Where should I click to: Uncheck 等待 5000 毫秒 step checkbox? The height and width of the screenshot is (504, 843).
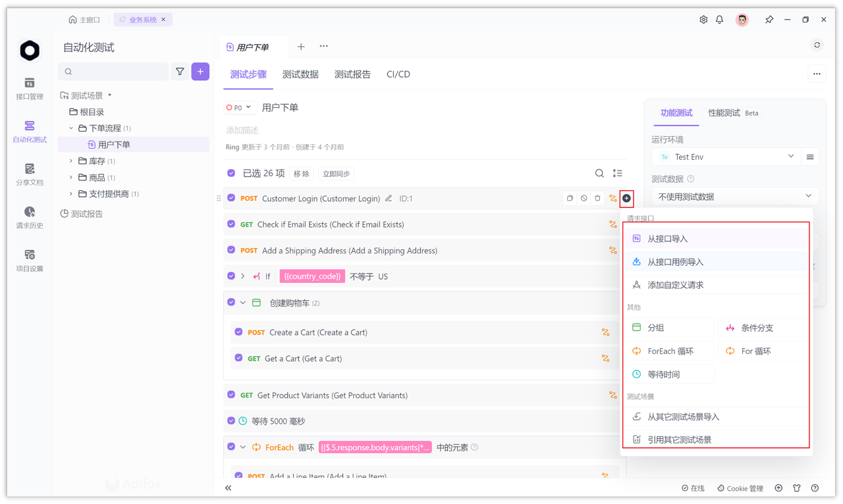click(x=231, y=421)
